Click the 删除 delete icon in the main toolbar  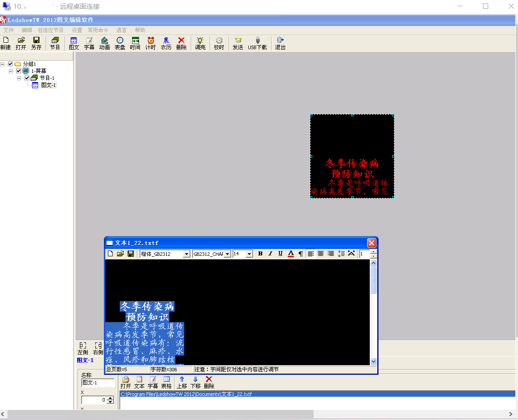click(182, 43)
